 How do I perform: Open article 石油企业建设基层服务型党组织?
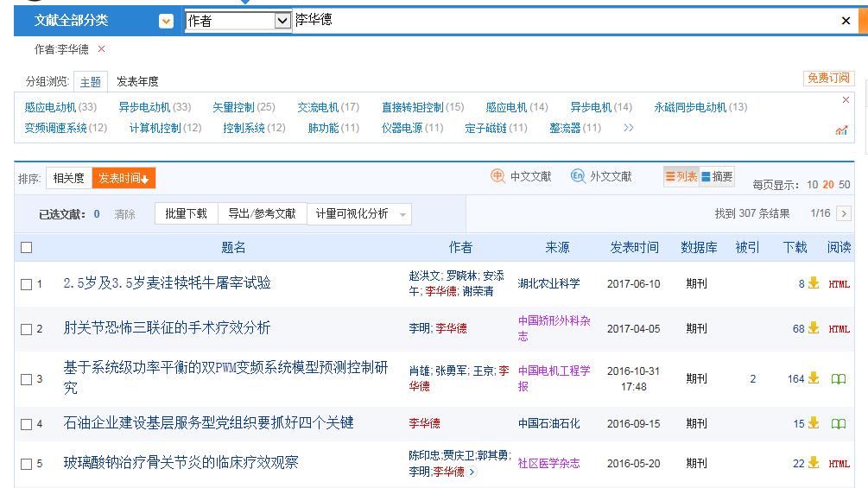pyautogui.click(x=209, y=422)
